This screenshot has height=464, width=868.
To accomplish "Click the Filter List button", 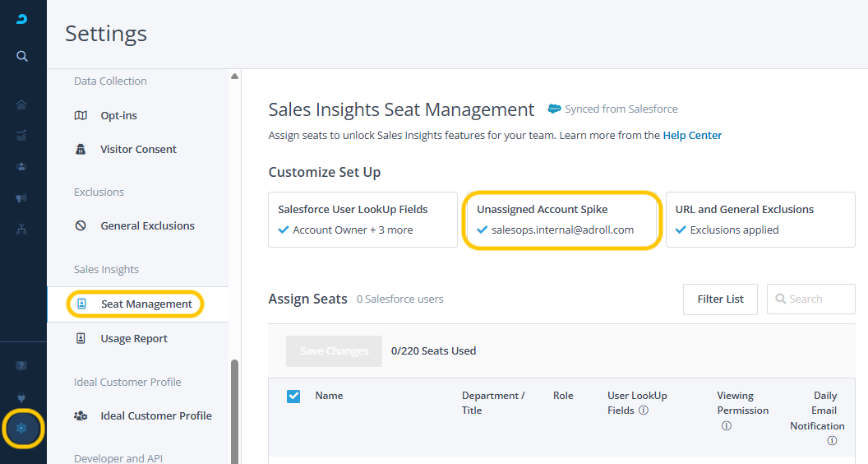I will pos(720,299).
